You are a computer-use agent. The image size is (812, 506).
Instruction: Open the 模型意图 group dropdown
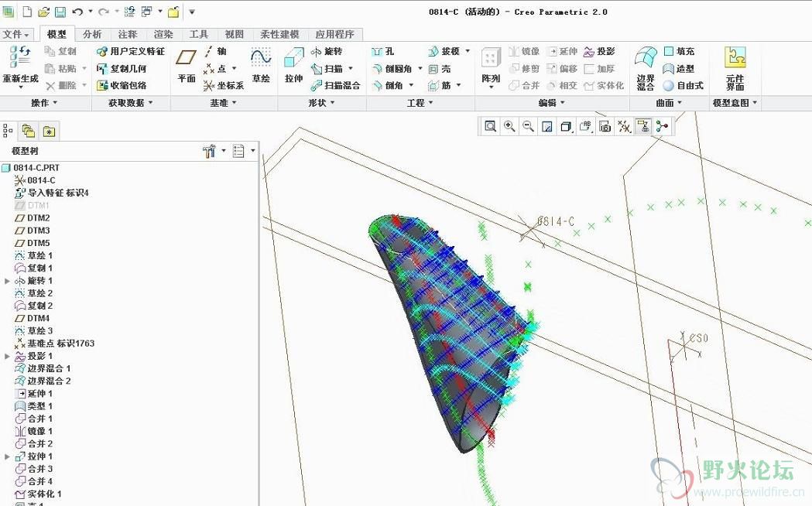(x=735, y=103)
